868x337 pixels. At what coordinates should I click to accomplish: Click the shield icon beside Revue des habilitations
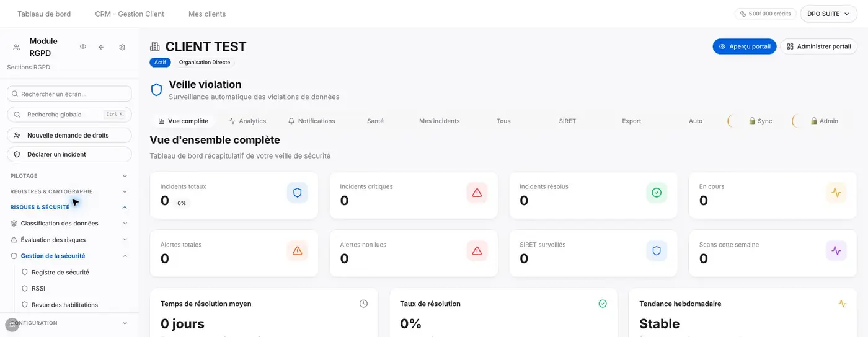click(25, 305)
